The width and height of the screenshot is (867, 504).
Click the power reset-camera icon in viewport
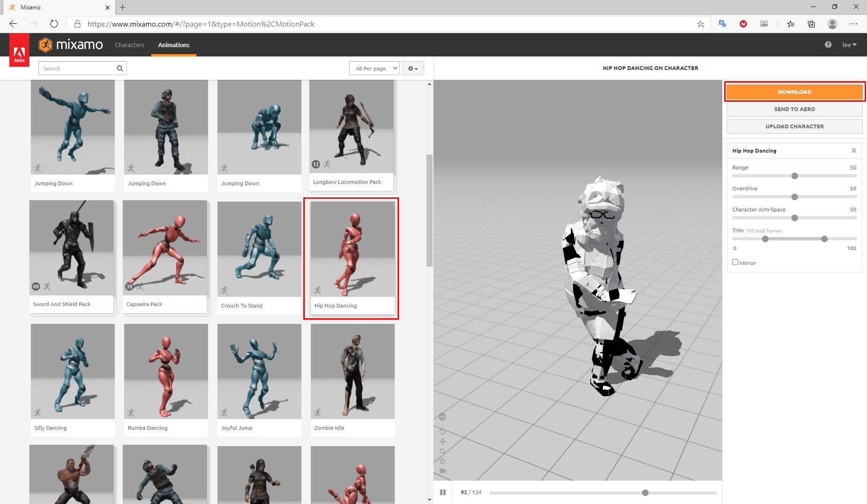point(442,461)
